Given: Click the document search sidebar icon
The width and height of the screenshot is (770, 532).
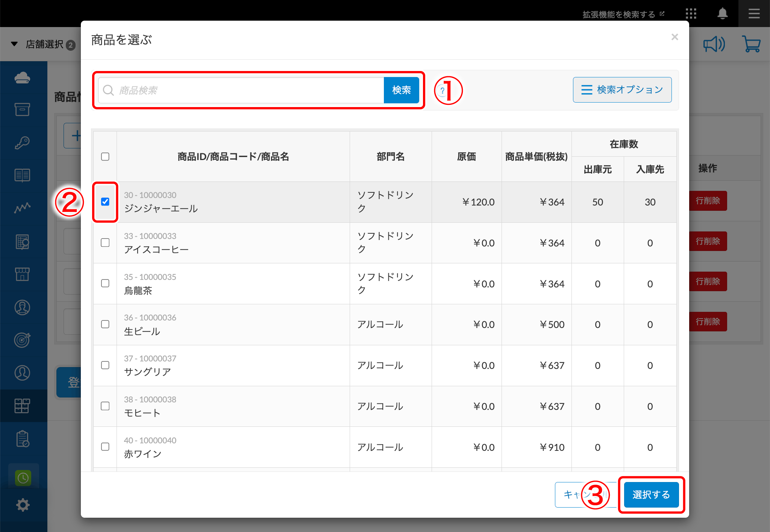Looking at the screenshot, I should click(22, 242).
